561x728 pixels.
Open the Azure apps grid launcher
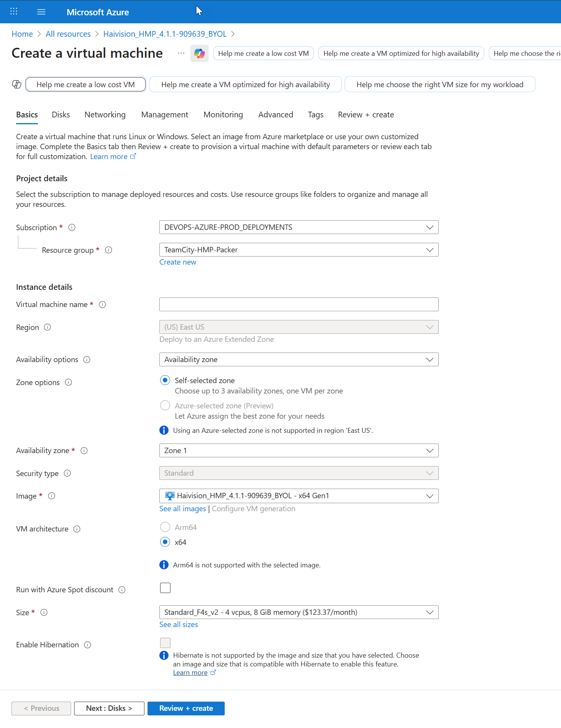click(x=14, y=11)
